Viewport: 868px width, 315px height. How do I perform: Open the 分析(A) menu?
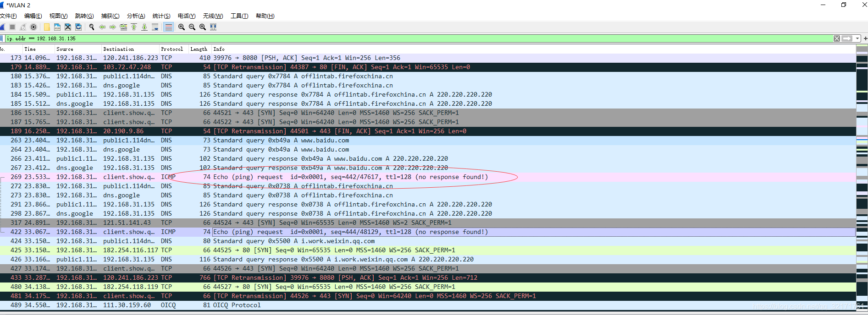[x=136, y=16]
